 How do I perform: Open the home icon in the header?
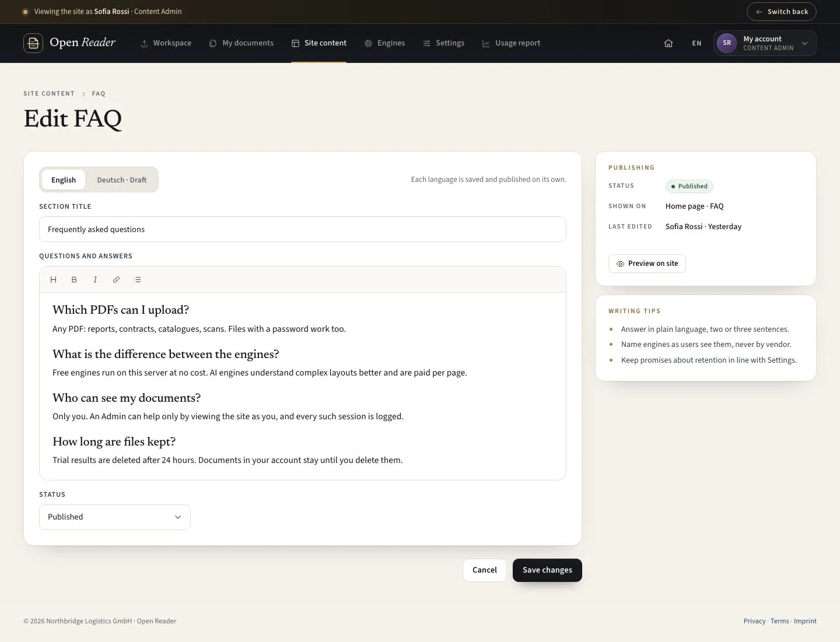coord(668,43)
